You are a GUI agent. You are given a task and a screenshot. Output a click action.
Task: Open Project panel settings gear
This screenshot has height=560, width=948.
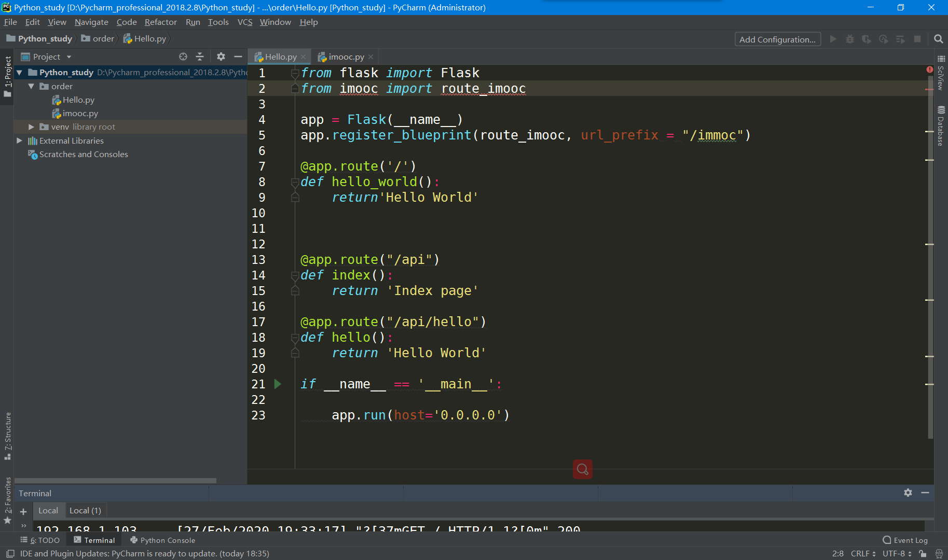point(221,57)
